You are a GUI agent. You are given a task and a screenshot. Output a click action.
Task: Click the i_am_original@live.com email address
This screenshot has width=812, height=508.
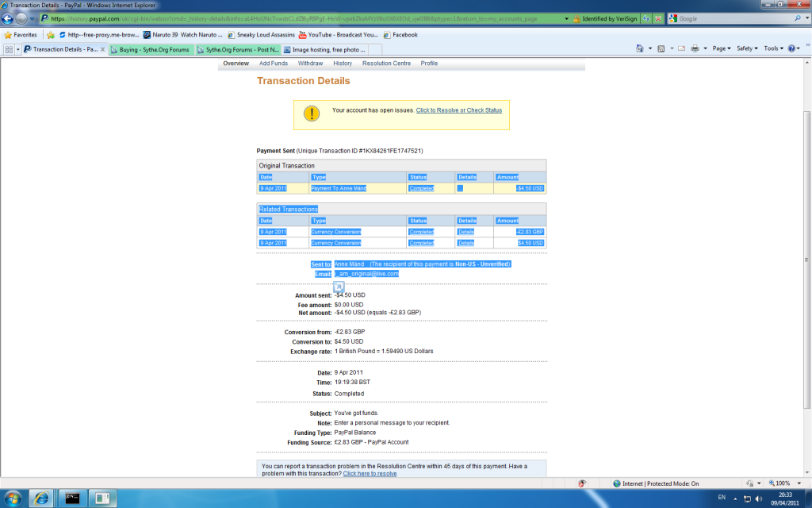pyautogui.click(x=366, y=274)
